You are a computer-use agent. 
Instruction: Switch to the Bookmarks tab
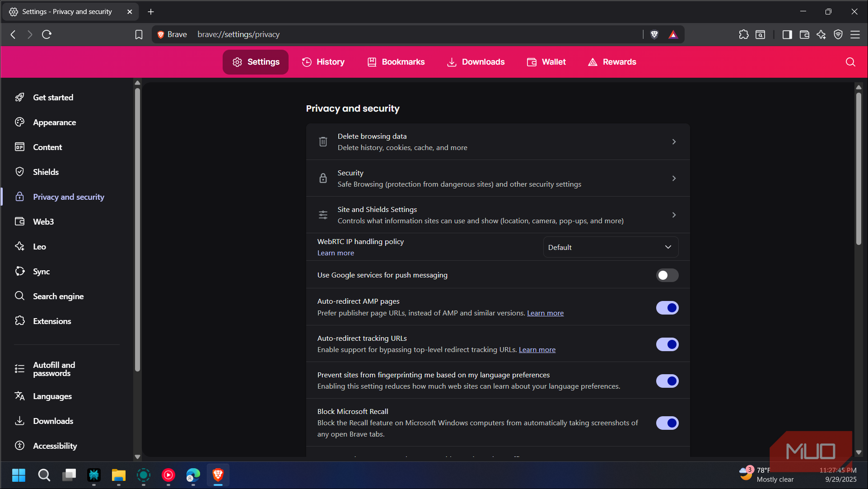[396, 62]
